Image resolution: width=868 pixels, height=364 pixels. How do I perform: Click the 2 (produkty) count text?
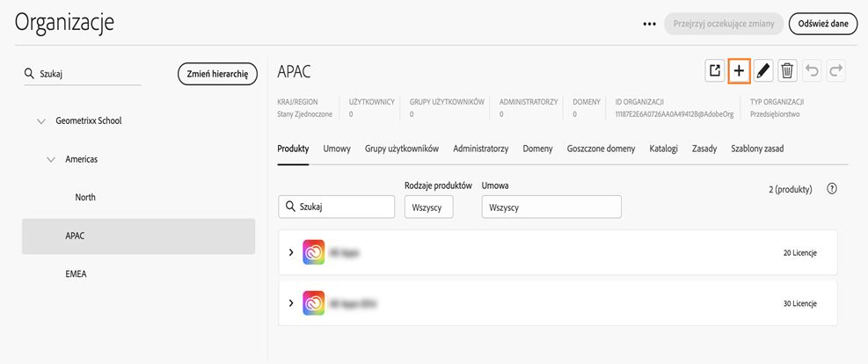click(791, 189)
